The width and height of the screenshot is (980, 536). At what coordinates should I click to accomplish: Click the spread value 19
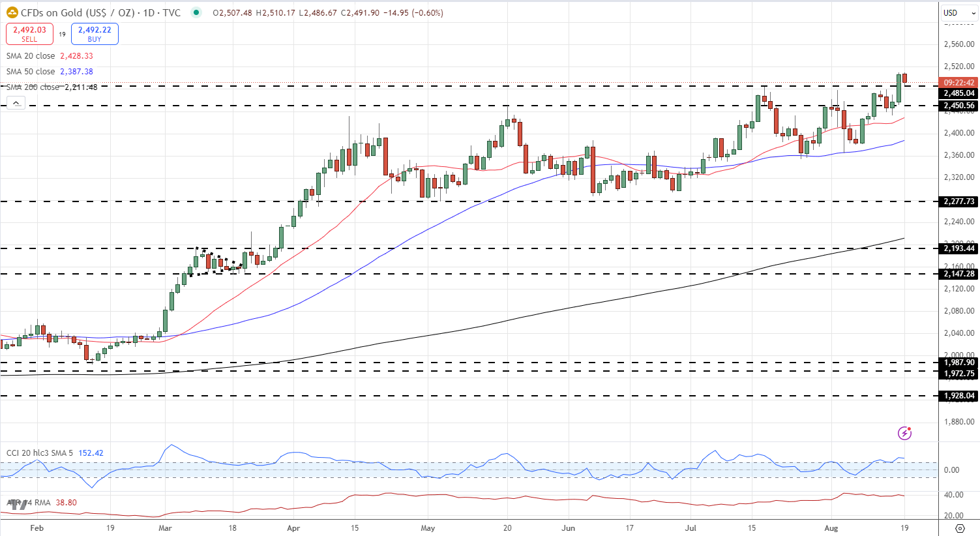point(63,34)
